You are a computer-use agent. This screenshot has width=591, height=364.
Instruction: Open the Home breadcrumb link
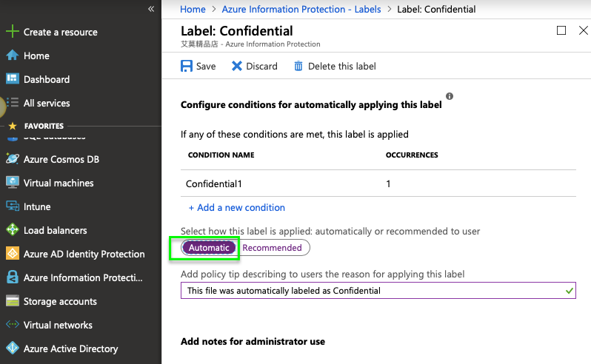[x=193, y=10]
